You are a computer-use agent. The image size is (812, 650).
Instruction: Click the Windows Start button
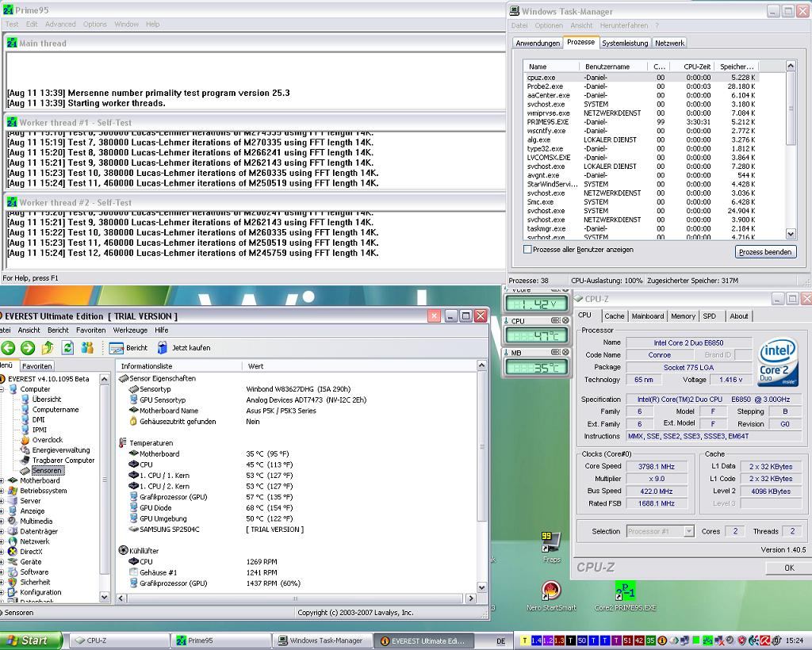[x=31, y=640]
